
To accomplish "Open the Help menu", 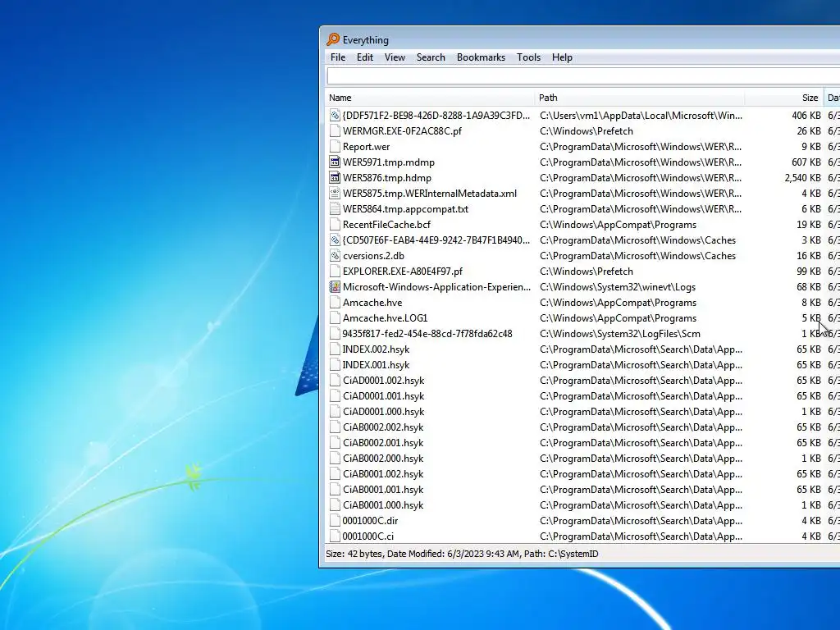I will click(562, 57).
